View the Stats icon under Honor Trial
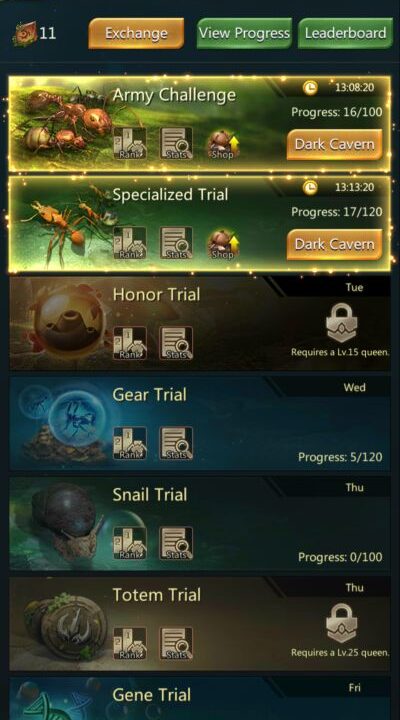400x720 pixels. pyautogui.click(x=176, y=343)
